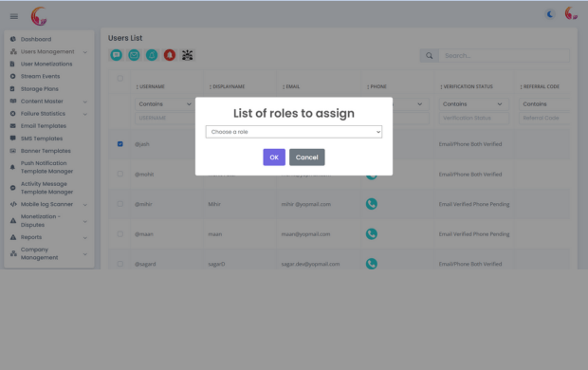Expand Failure Statistics chevron
The height and width of the screenshot is (370, 588).
pos(85,114)
